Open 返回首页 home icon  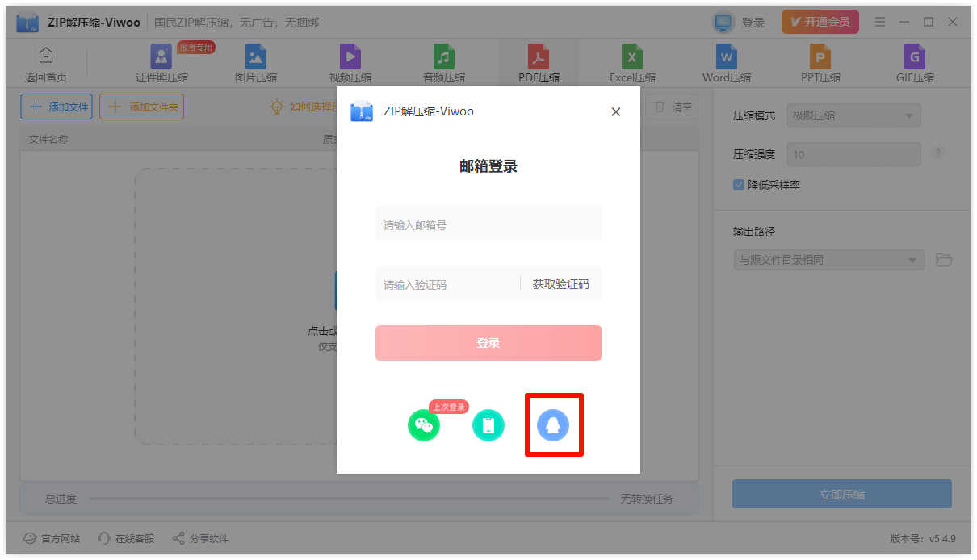pos(46,65)
